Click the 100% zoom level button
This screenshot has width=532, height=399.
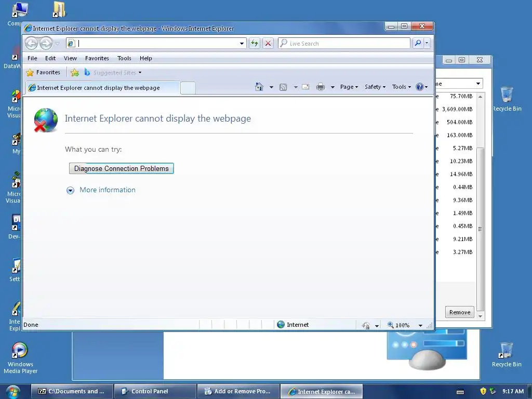tap(398, 325)
